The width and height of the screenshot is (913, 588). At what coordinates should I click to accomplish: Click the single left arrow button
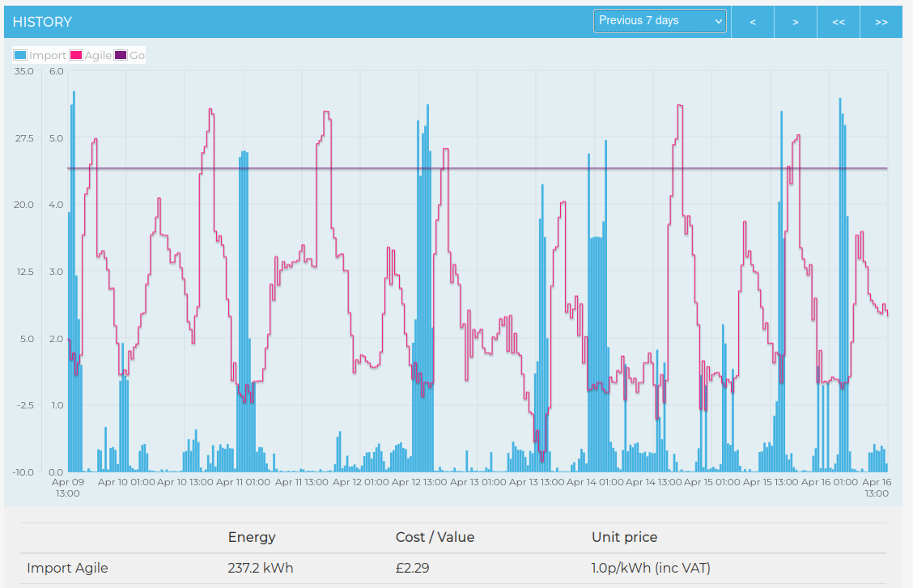[x=753, y=22]
